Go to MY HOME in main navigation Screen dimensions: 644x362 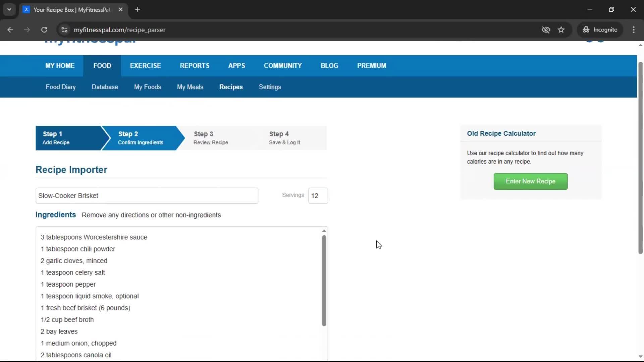click(60, 66)
